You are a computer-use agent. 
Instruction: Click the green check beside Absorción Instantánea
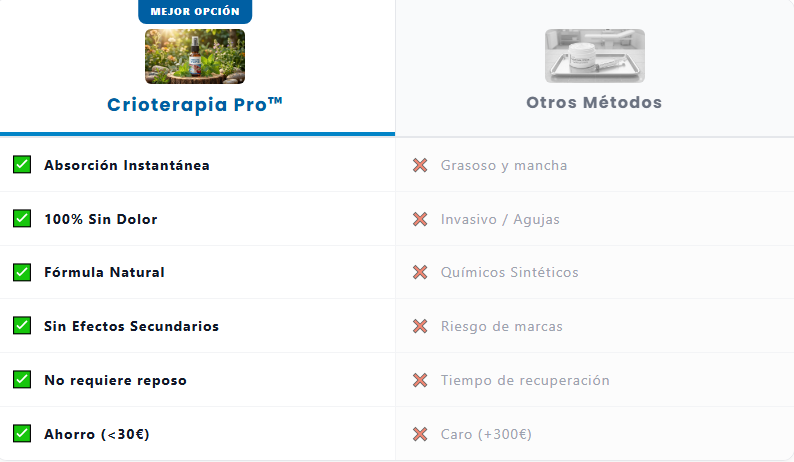click(x=22, y=165)
